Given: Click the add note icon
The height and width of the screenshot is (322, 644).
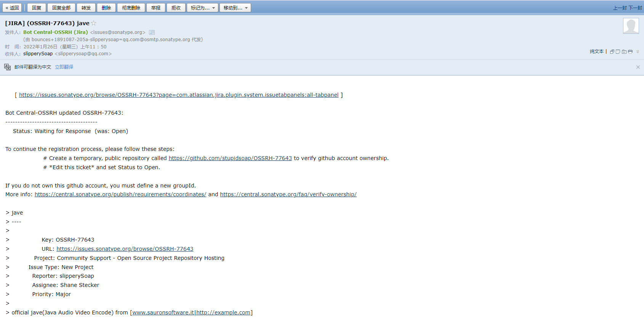Looking at the screenshot, I should [x=618, y=51].
